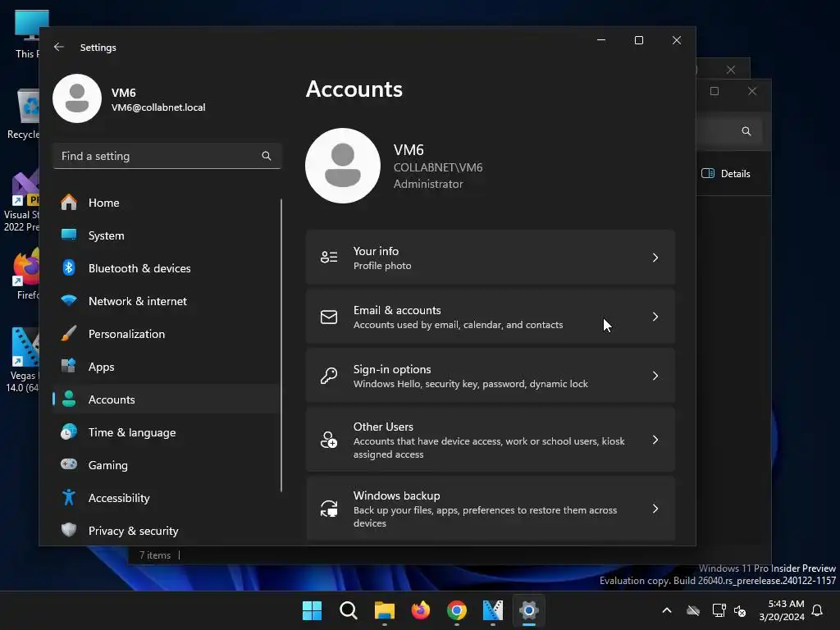
Task: Open File Explorer from taskbar
Action: point(384,610)
